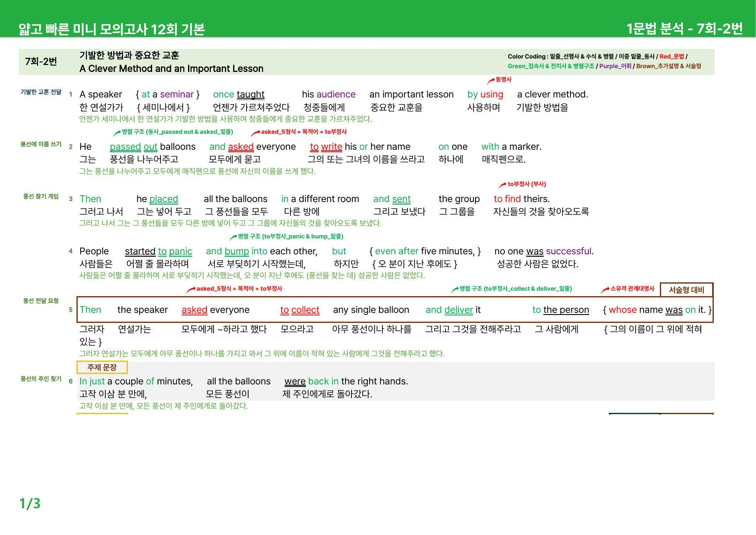Click the Korean title '기발한 방법과 중요한 교훈'
This screenshot has height=535, width=756.
tap(129, 55)
